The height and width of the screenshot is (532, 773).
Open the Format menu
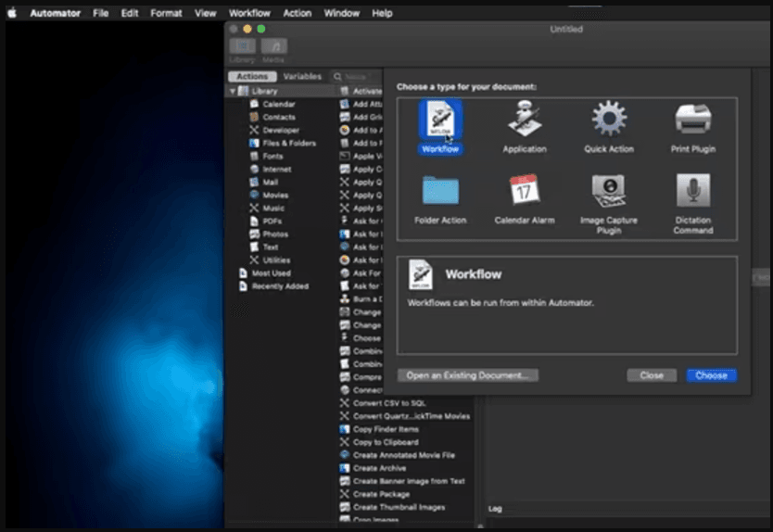(166, 13)
